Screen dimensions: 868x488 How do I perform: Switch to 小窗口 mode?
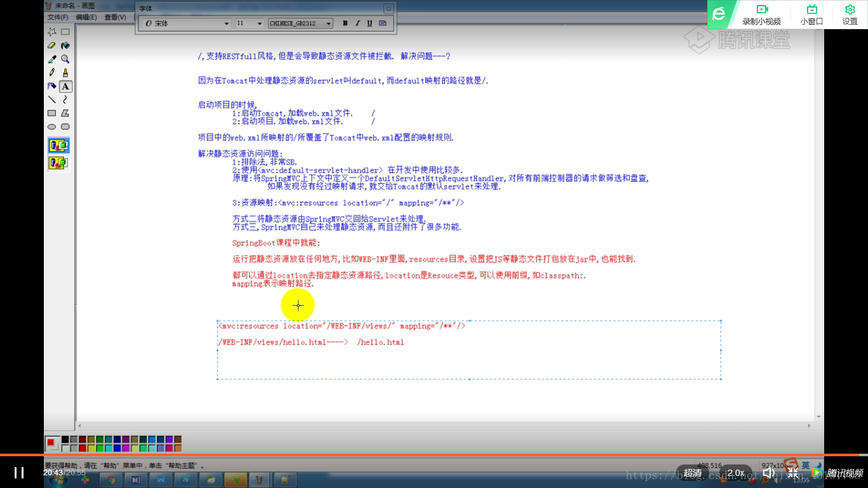[811, 15]
